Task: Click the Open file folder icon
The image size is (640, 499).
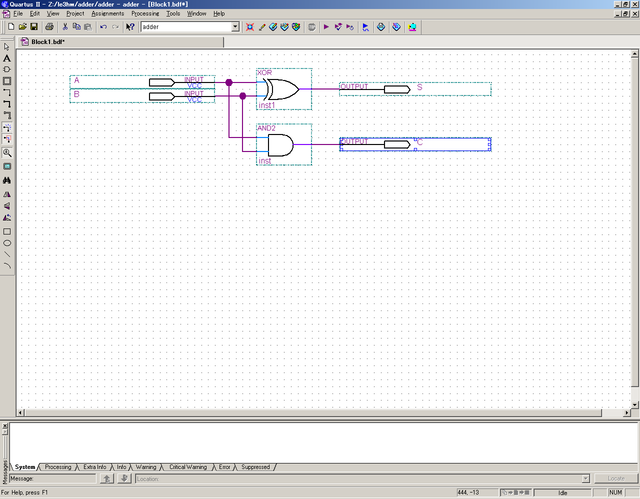Action: (x=22, y=27)
